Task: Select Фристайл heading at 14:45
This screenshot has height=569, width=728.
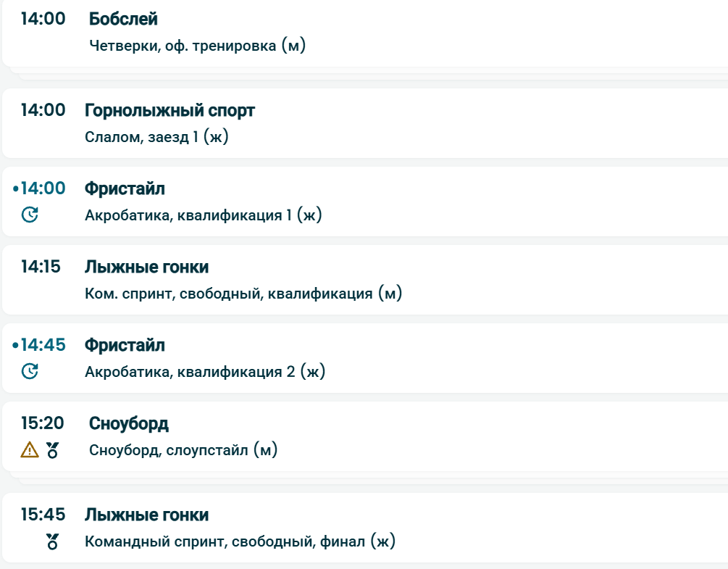Action: [125, 346]
